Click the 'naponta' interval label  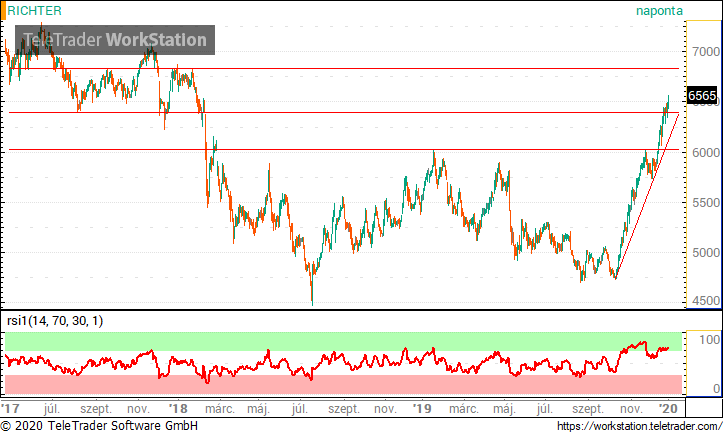pos(659,11)
